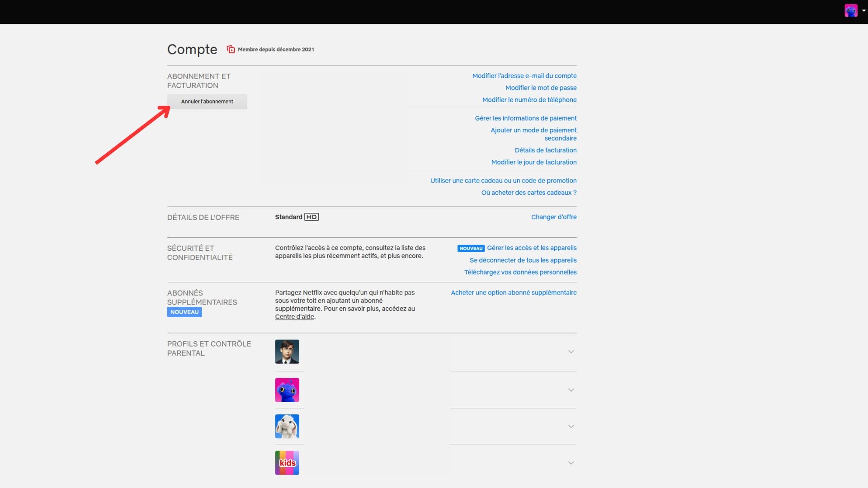Click the HD badge next to Standard
Image resolution: width=868 pixels, height=488 pixels.
click(x=311, y=217)
